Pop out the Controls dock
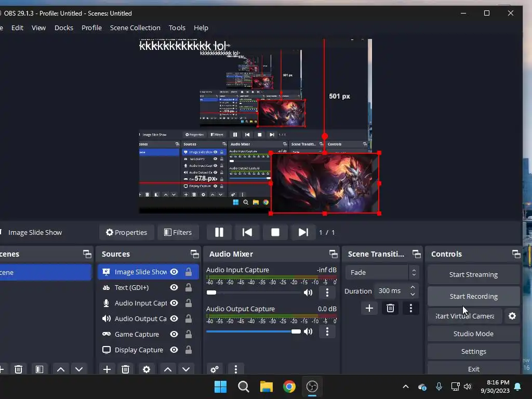 [x=516, y=254]
